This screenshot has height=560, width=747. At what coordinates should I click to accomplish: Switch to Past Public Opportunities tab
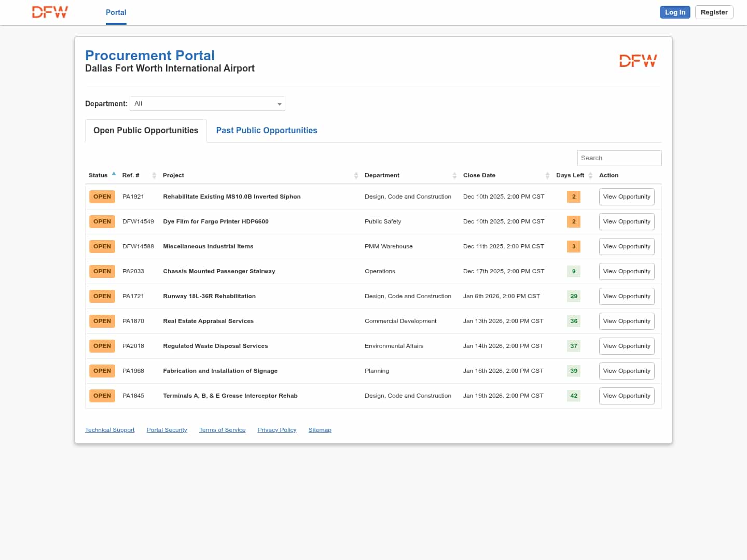[x=267, y=131]
